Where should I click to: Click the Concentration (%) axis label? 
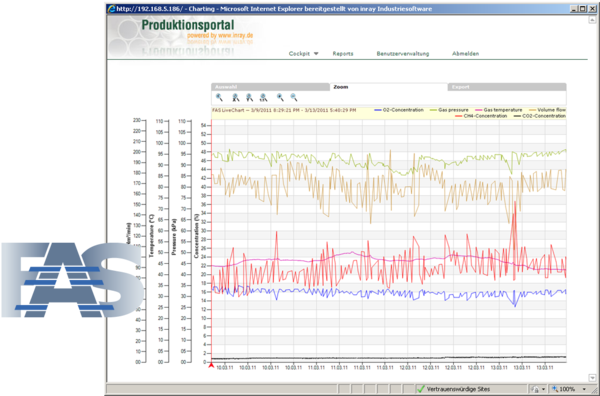tap(197, 236)
